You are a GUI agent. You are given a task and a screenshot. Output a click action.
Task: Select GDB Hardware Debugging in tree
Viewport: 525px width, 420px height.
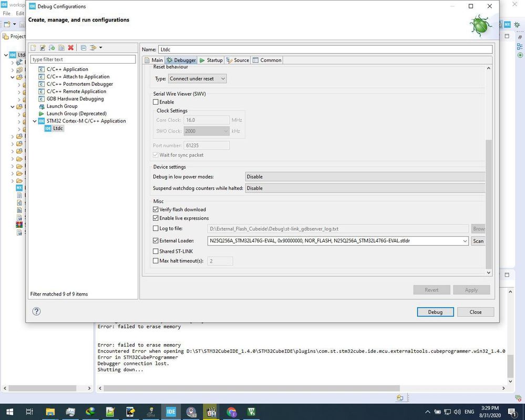(75, 99)
